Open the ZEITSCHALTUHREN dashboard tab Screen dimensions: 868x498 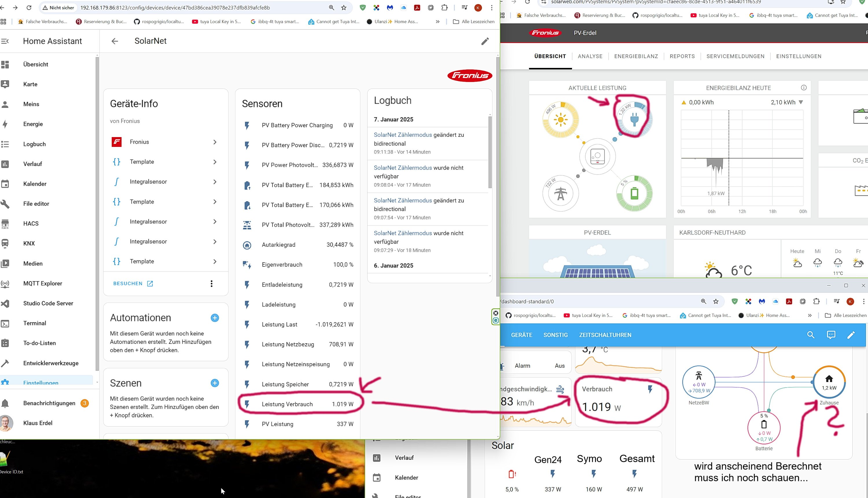point(605,335)
